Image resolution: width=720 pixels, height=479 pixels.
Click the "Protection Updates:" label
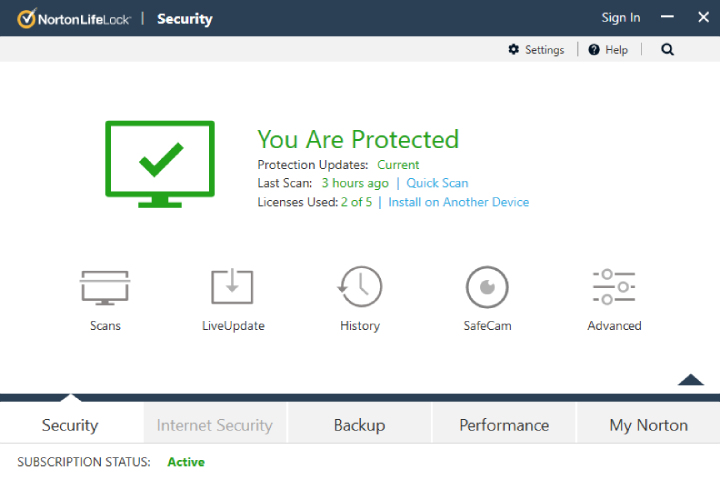pyautogui.click(x=313, y=165)
